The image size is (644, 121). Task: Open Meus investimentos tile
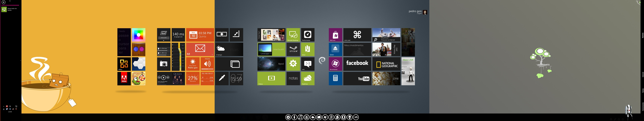click(357, 49)
